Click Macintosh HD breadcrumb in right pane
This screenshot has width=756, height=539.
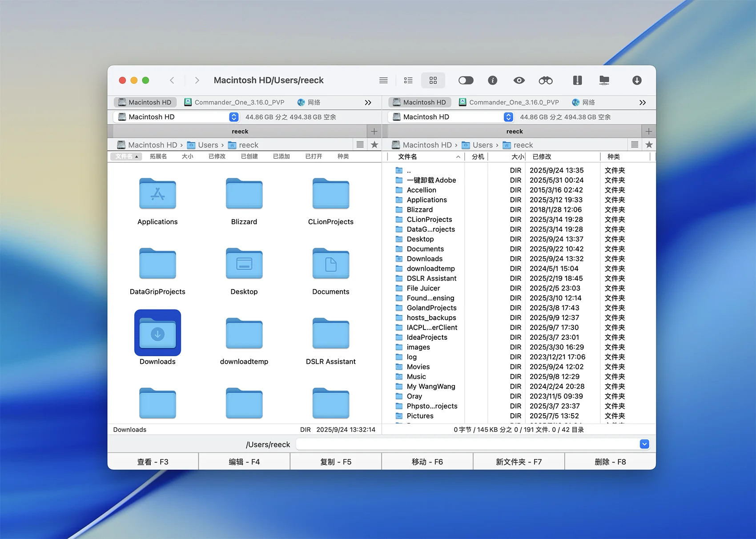pos(422,145)
